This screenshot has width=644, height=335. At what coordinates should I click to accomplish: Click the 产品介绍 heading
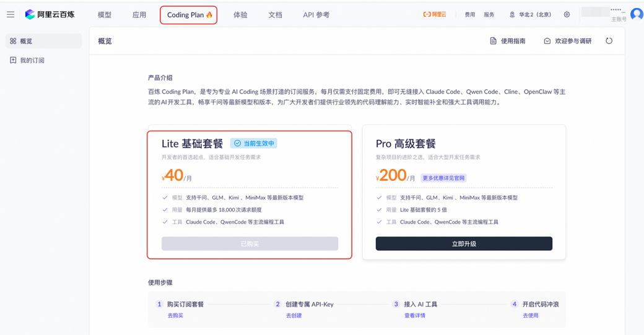[160, 77]
